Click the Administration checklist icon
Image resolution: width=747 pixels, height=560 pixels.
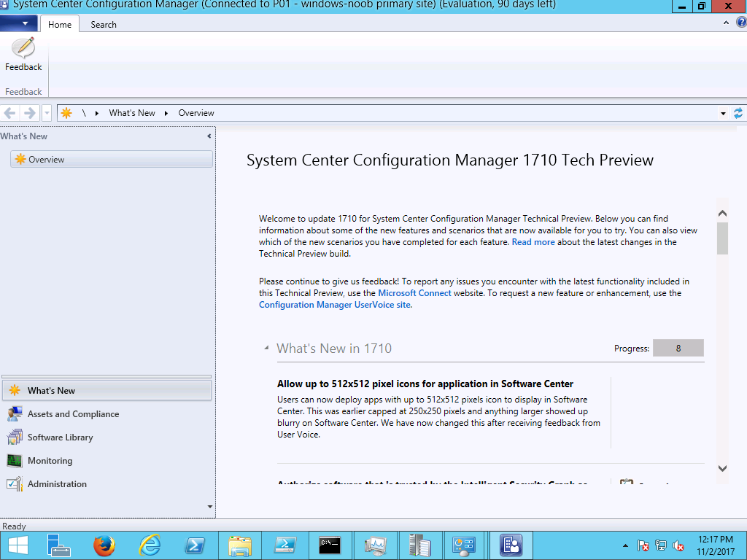15,484
